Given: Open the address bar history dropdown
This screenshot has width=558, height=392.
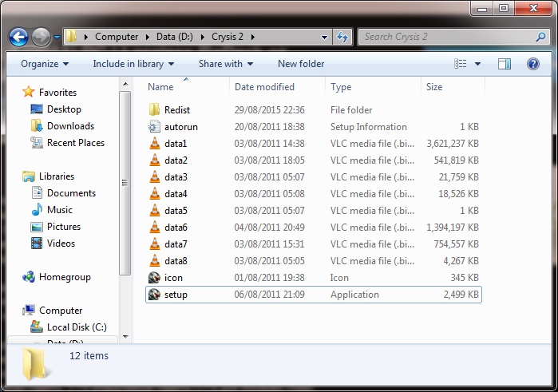Looking at the screenshot, I should coord(324,37).
